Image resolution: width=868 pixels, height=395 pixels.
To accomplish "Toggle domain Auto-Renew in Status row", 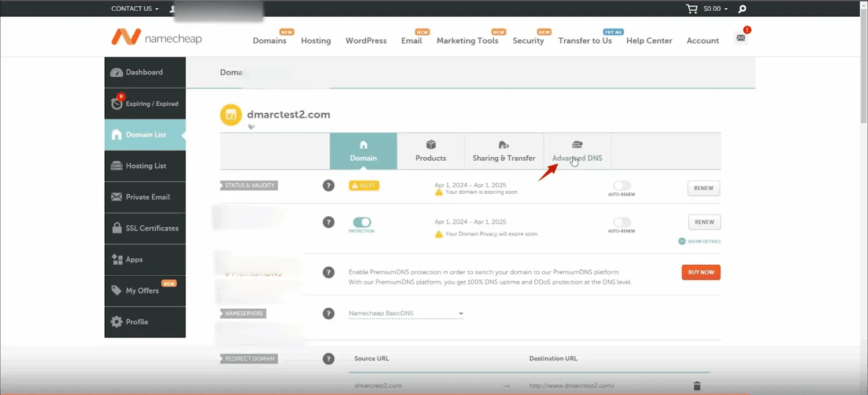I will pyautogui.click(x=621, y=186).
